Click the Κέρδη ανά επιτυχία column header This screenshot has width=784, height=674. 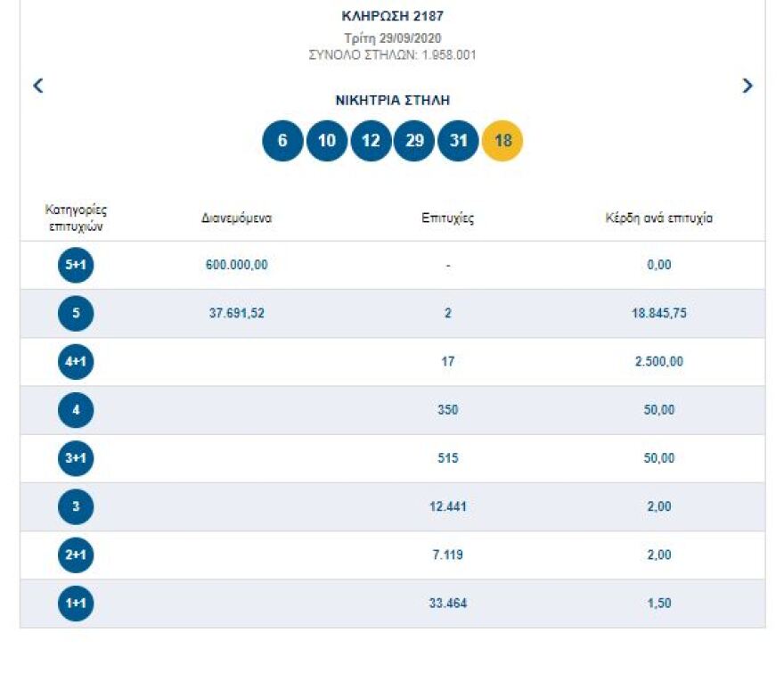[x=658, y=218]
